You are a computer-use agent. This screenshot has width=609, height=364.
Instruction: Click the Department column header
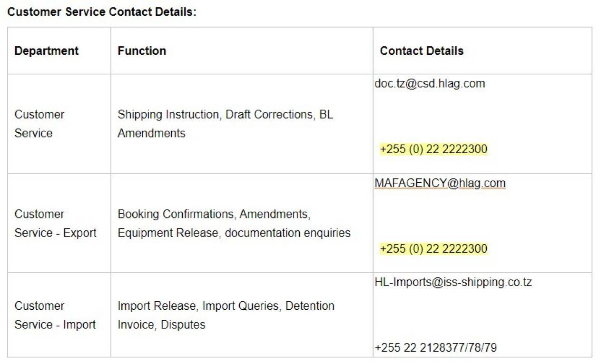click(x=47, y=51)
